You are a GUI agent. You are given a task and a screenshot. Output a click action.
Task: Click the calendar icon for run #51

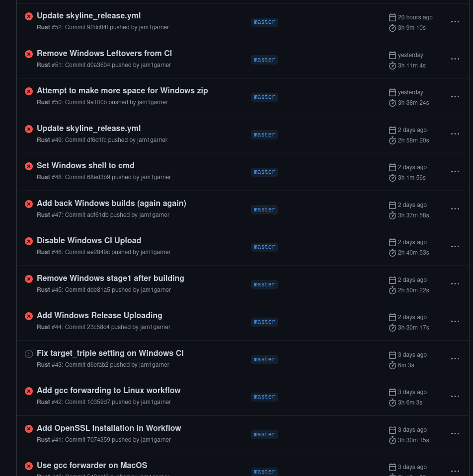click(x=392, y=55)
